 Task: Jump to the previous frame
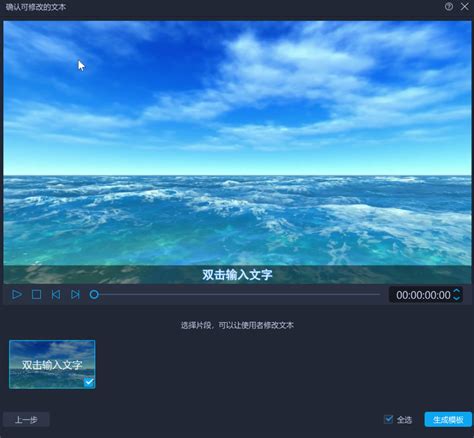(x=56, y=295)
